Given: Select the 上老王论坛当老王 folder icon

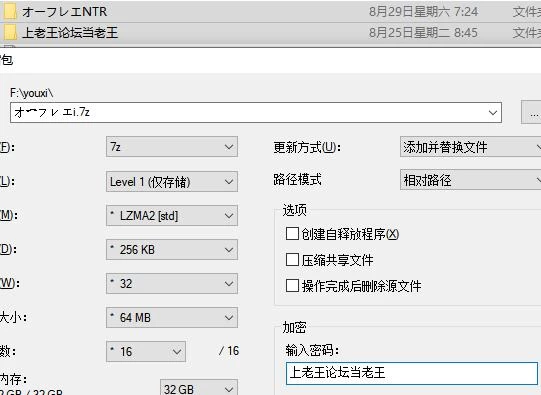Looking at the screenshot, I should [x=10, y=33].
